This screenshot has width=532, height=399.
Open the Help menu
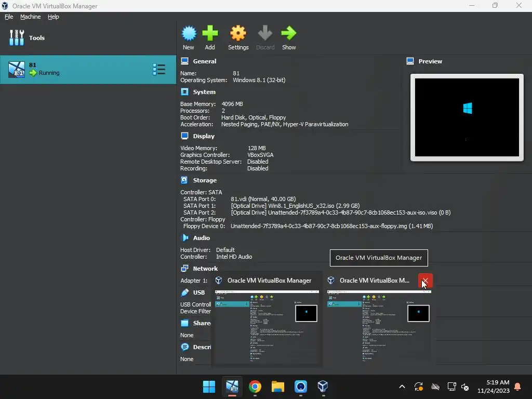(54, 17)
